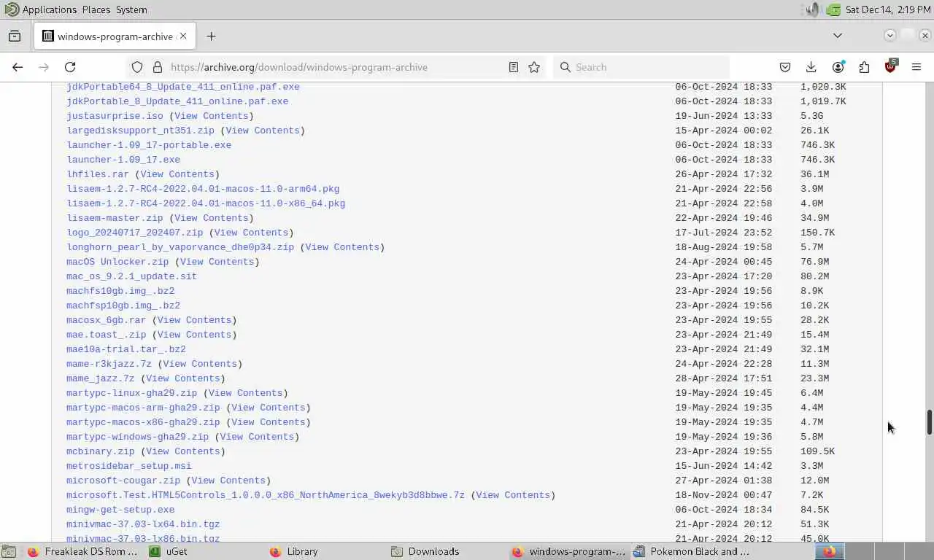This screenshot has height=560, width=934.
Task: View Contents of justasurprise.iso
Action: pyautogui.click(x=212, y=116)
